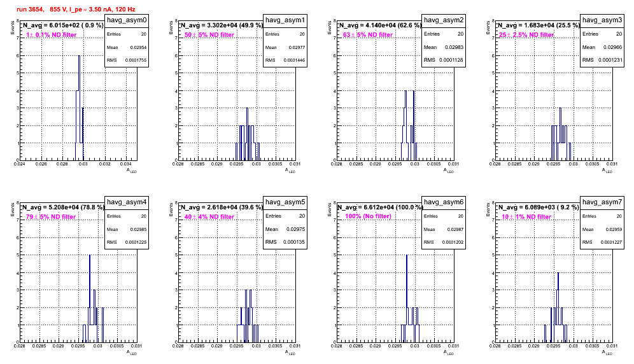Pick the Mean value 0.02975

(295, 229)
